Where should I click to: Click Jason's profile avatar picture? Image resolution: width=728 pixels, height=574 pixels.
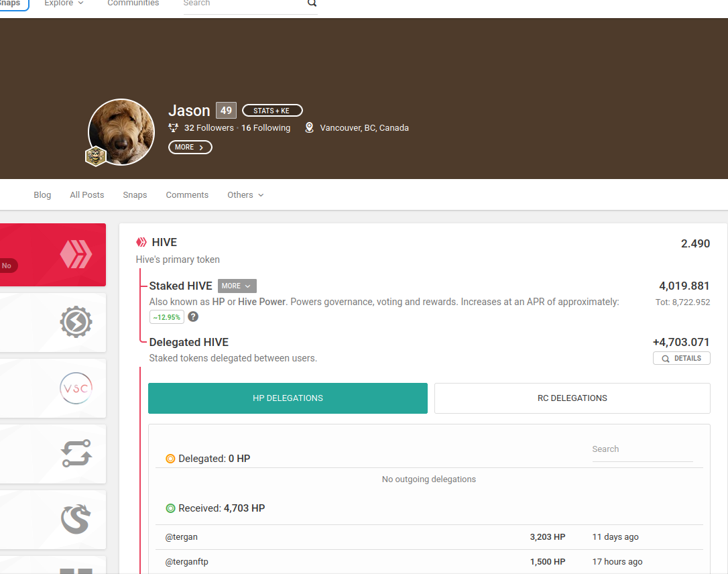[x=121, y=132]
